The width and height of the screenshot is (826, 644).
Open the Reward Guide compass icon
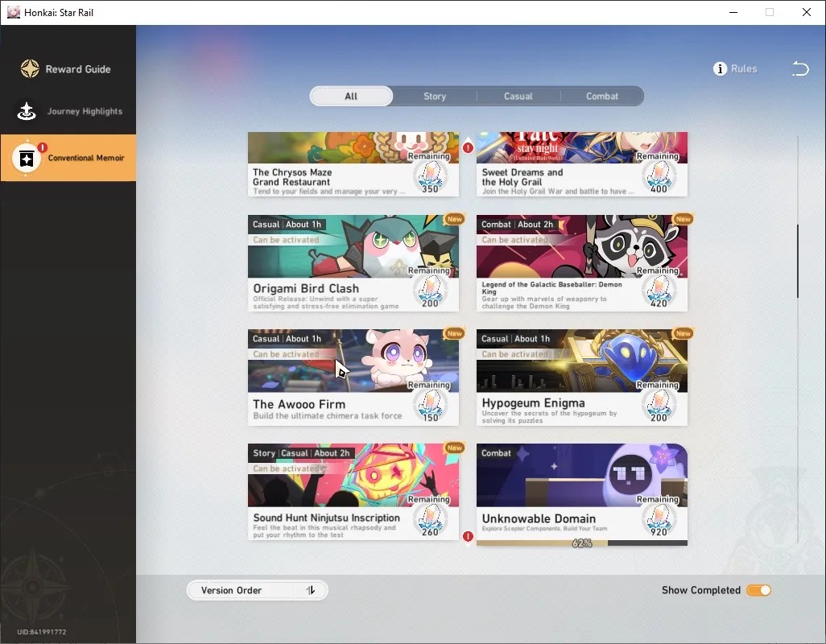30,69
